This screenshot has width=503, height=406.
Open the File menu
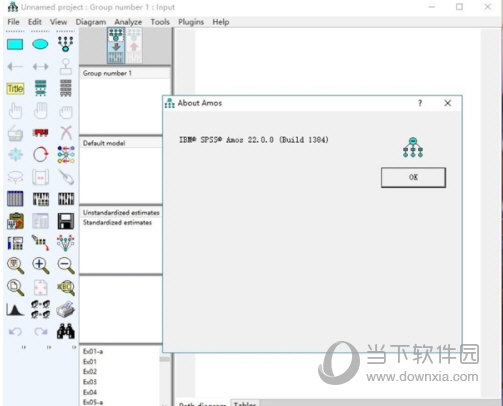13,22
